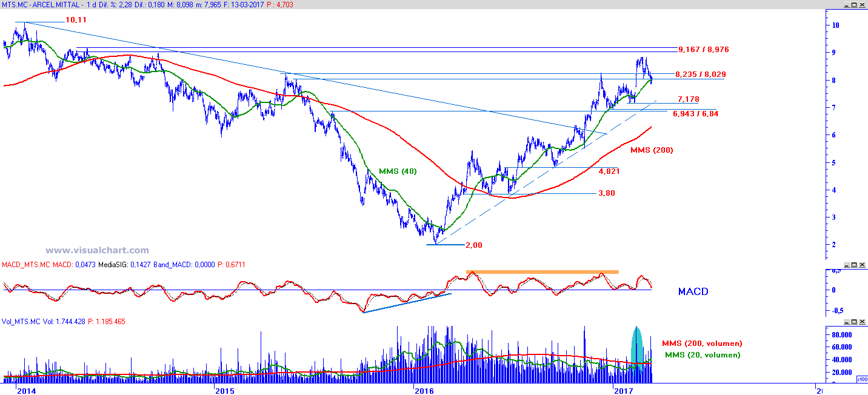Click the x100 volume scale box
This screenshot has width=868, height=395.
pos(861,379)
